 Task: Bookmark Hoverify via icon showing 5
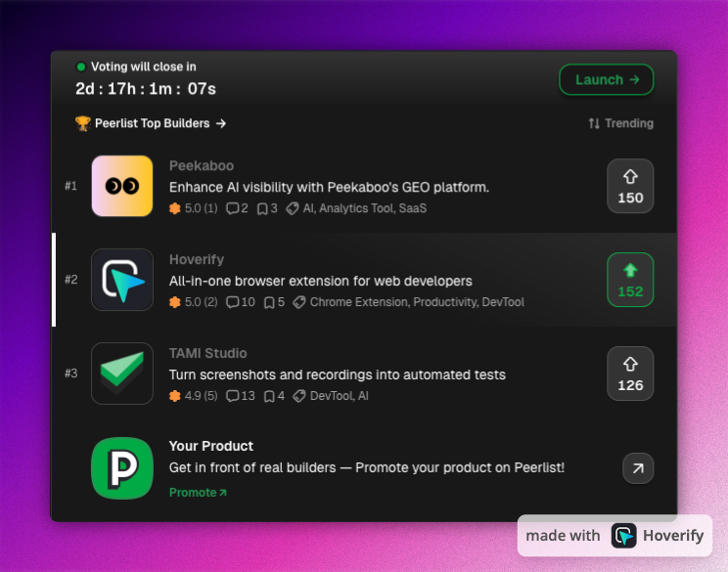point(269,302)
